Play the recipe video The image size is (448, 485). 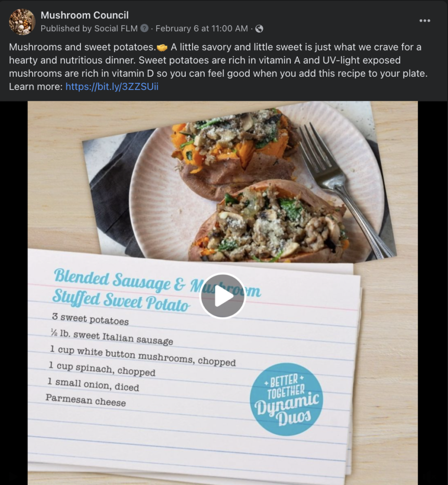(223, 296)
